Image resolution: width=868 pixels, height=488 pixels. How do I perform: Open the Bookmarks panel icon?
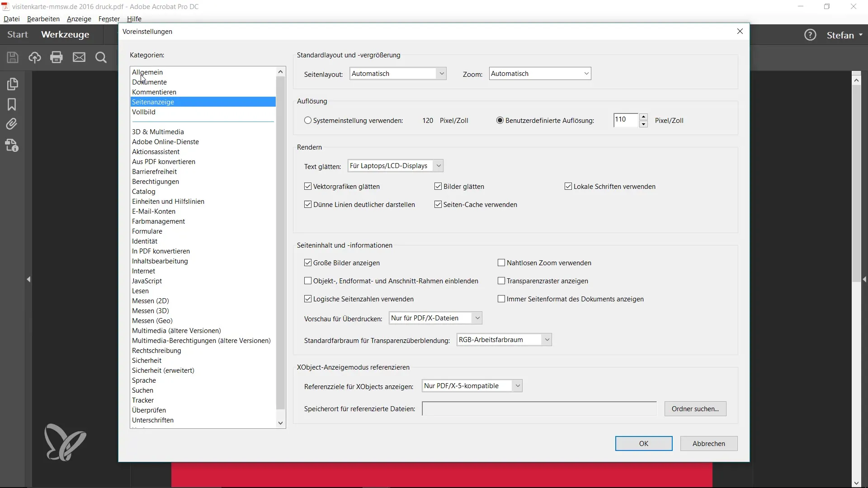pos(12,104)
